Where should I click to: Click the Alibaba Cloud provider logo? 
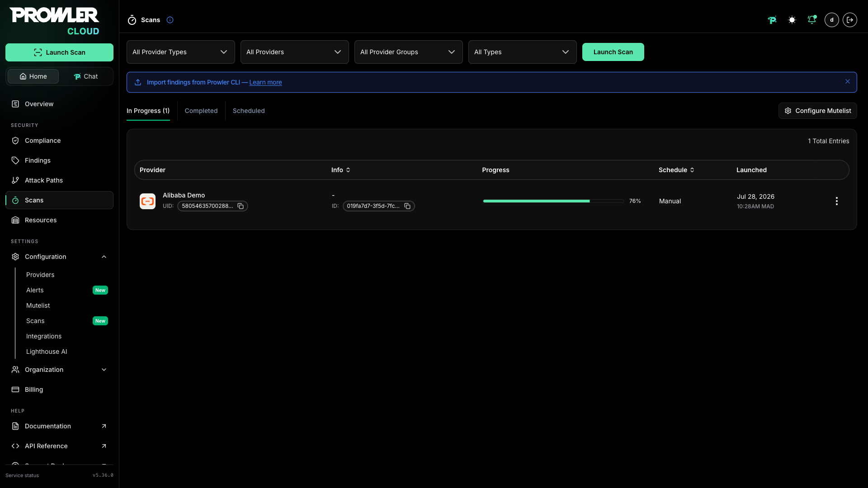[147, 201]
